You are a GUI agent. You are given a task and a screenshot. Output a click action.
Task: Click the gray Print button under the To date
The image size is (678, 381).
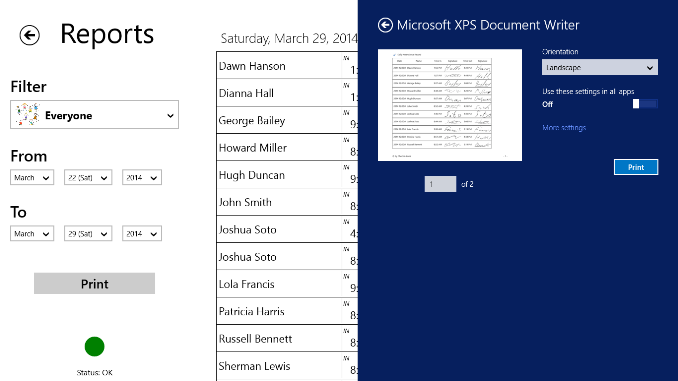click(x=94, y=284)
